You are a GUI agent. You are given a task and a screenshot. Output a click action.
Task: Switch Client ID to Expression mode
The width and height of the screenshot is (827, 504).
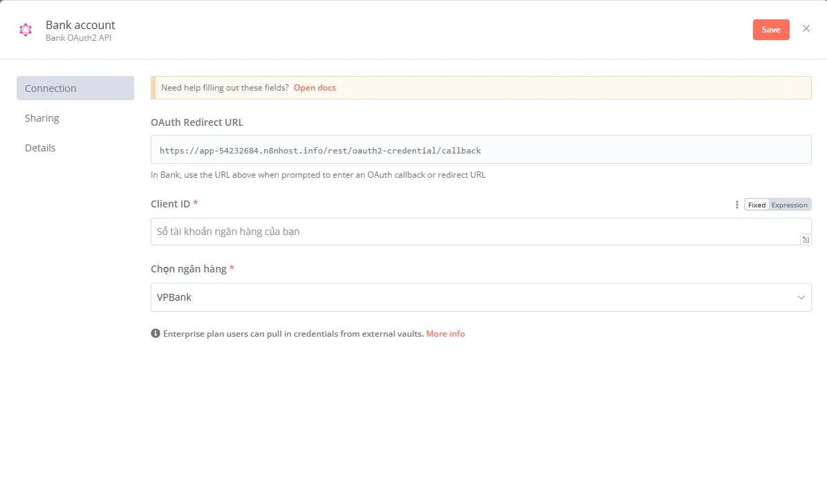789,205
